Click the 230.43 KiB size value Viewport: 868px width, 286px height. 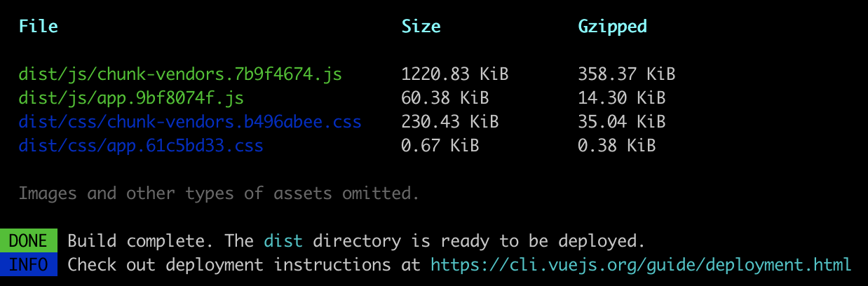pyautogui.click(x=449, y=121)
